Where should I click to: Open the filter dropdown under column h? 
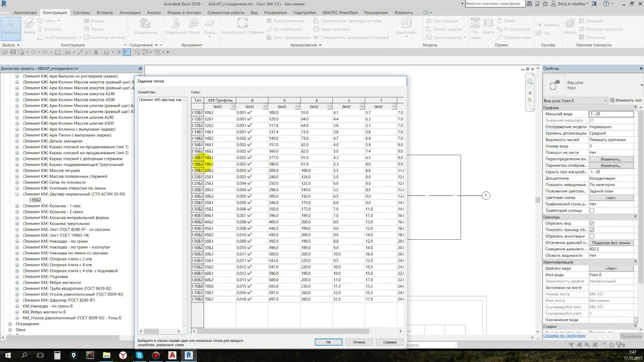tap(297, 107)
